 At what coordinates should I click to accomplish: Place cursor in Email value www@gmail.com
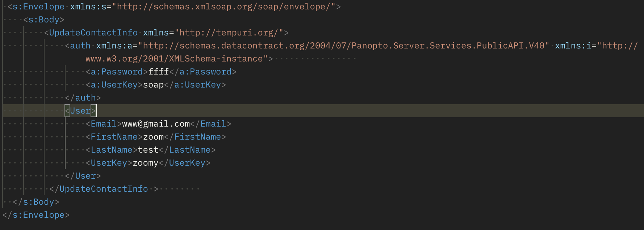click(x=156, y=124)
